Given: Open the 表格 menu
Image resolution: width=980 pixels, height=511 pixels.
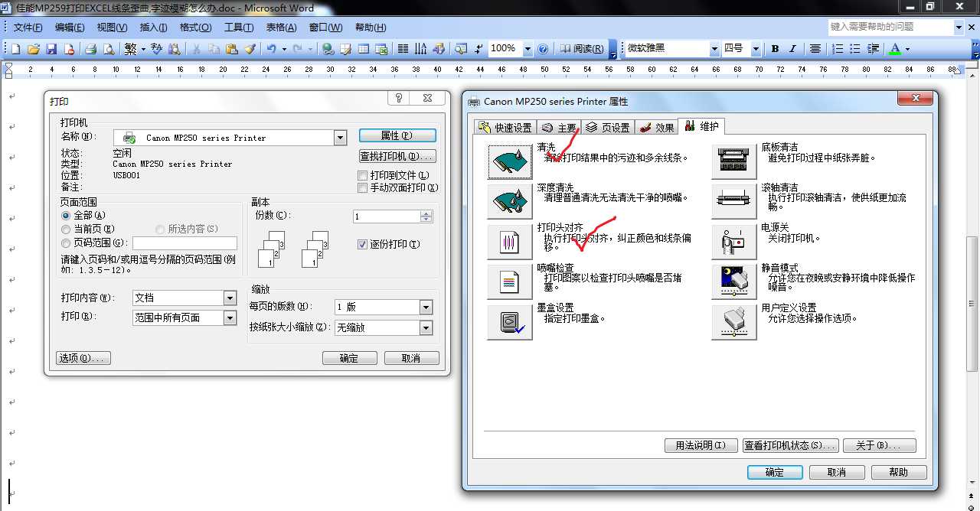Looking at the screenshot, I should [x=281, y=28].
